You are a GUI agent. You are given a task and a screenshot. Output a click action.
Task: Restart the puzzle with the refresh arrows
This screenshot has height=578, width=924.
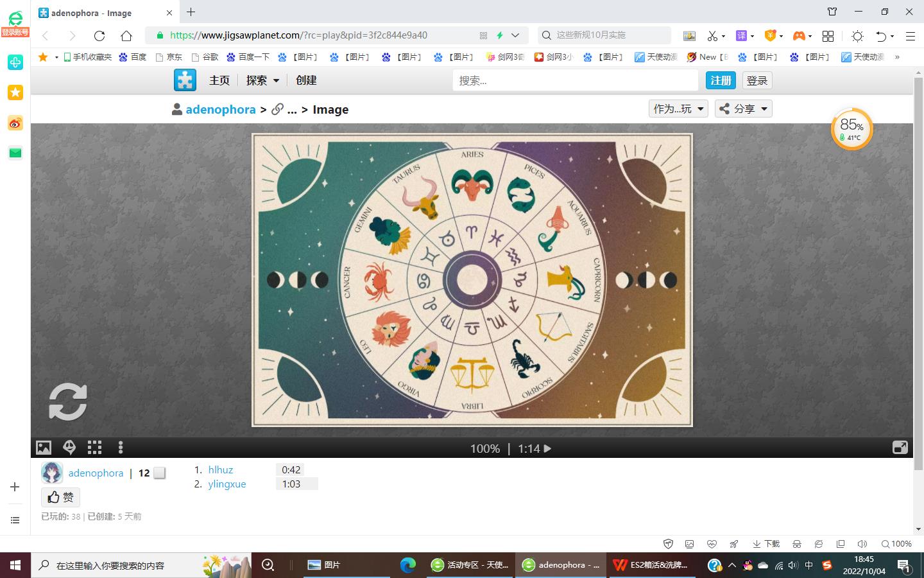click(x=68, y=402)
